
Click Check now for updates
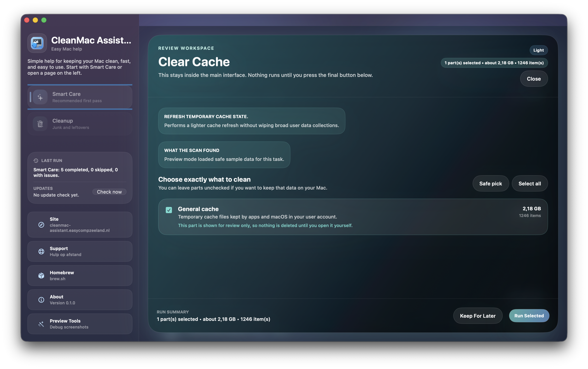pyautogui.click(x=109, y=192)
